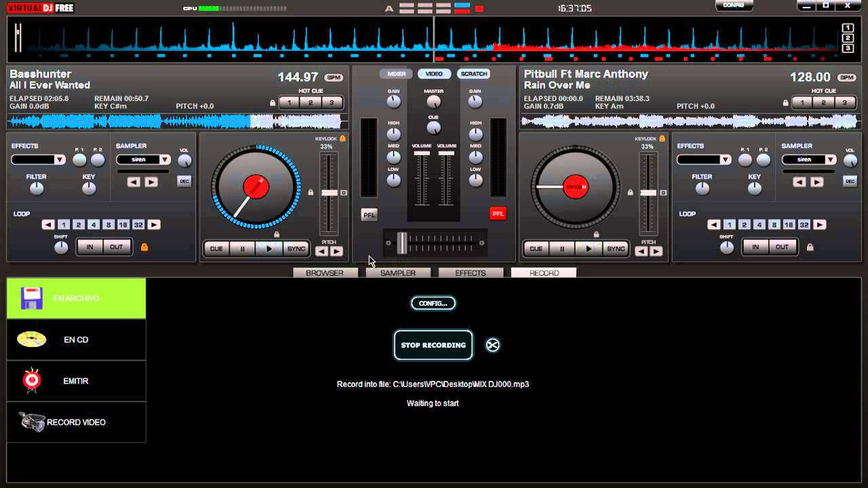
Task: Click the cancel icon beside Stop Recording
Action: click(492, 345)
